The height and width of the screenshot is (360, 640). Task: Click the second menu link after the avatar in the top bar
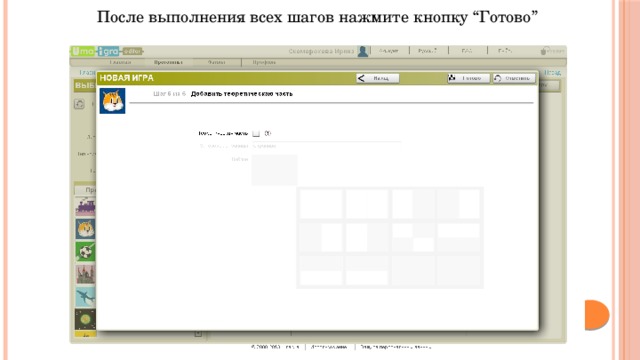[427, 51]
